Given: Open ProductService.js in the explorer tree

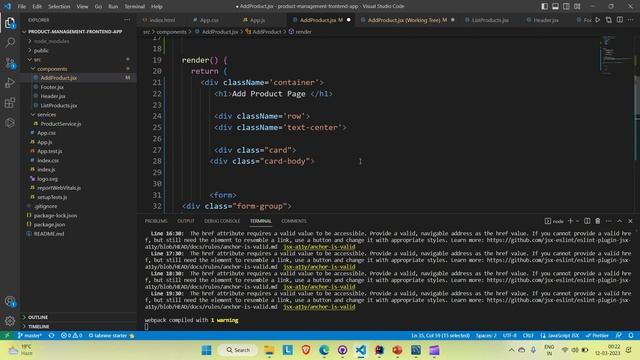Looking at the screenshot, I should click(61, 124).
